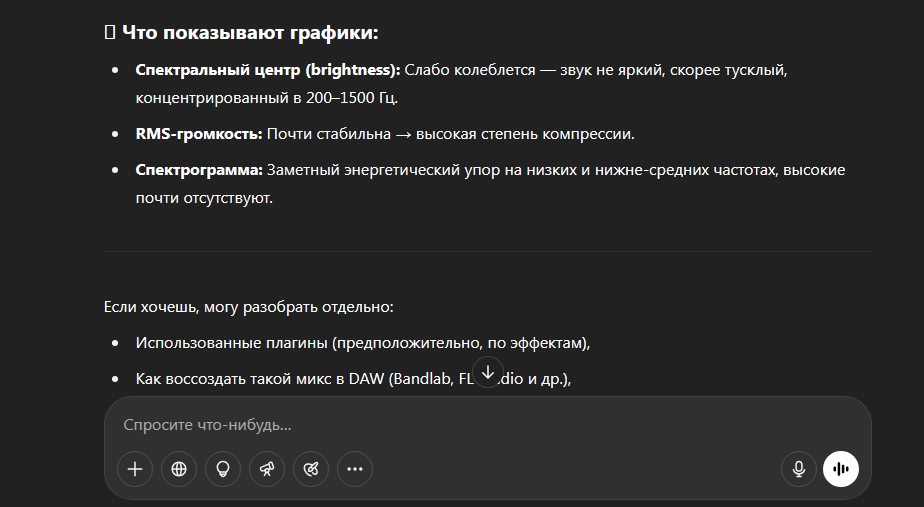Jump to latest message with the down arrow
The image size is (924, 507).
488,372
